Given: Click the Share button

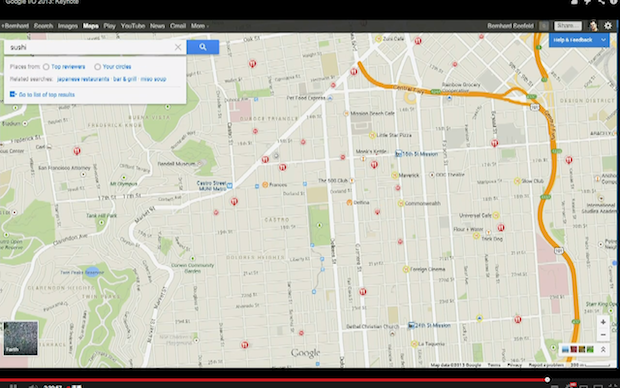Looking at the screenshot, I should [x=567, y=26].
